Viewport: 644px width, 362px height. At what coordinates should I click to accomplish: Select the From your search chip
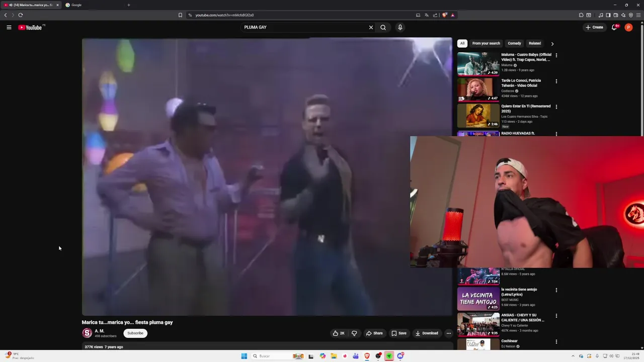pos(486,44)
